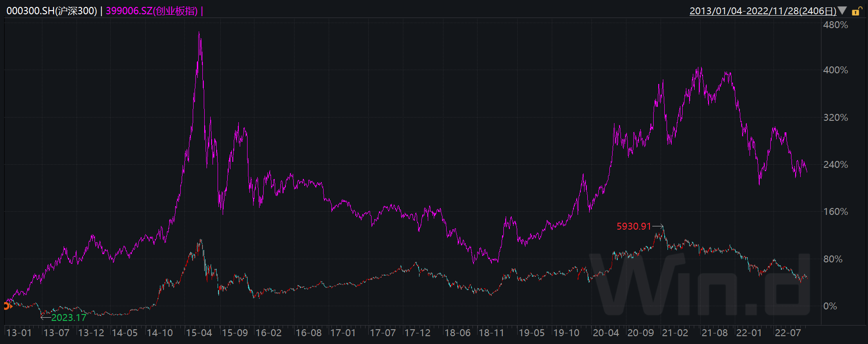The width and height of the screenshot is (868, 344).
Task: Click the Wind watermark logo on the chart
Action: pos(701,284)
